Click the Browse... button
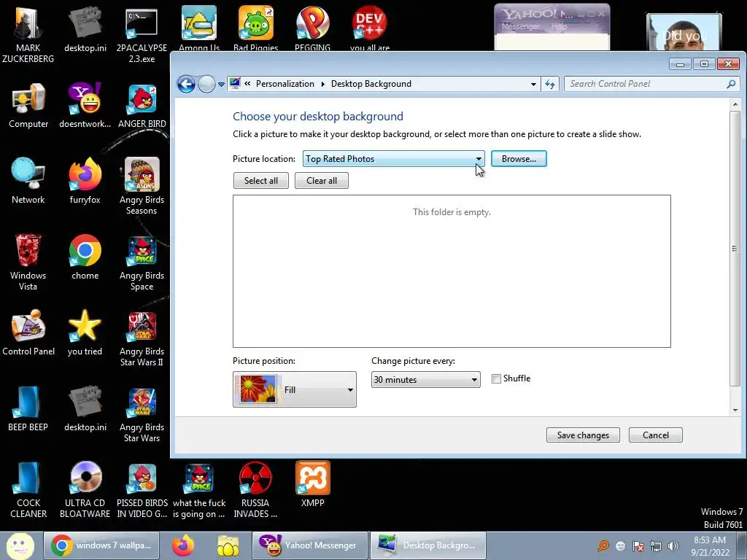 (519, 158)
